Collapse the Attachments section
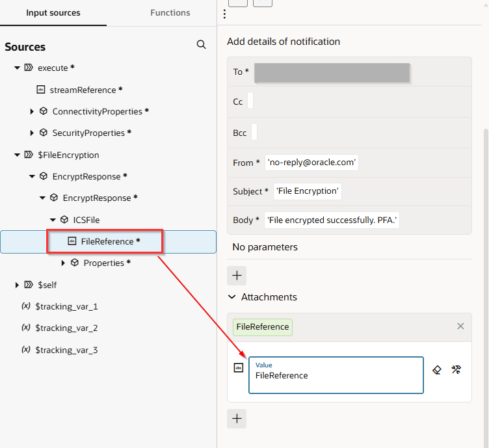The height and width of the screenshot is (448, 489). (232, 297)
